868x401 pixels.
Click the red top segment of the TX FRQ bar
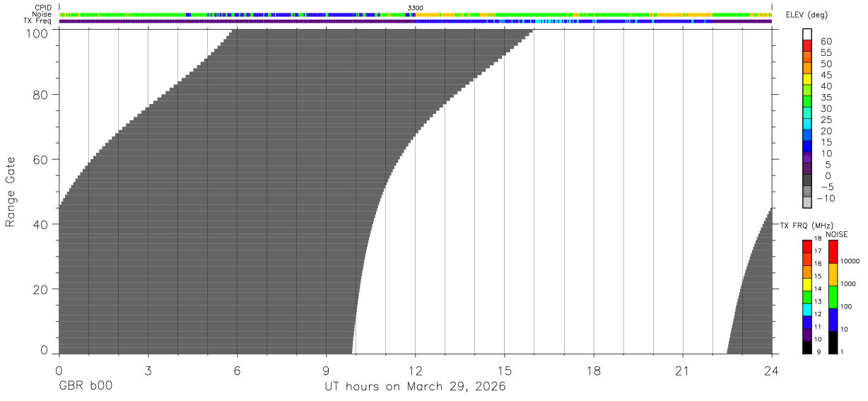(807, 246)
